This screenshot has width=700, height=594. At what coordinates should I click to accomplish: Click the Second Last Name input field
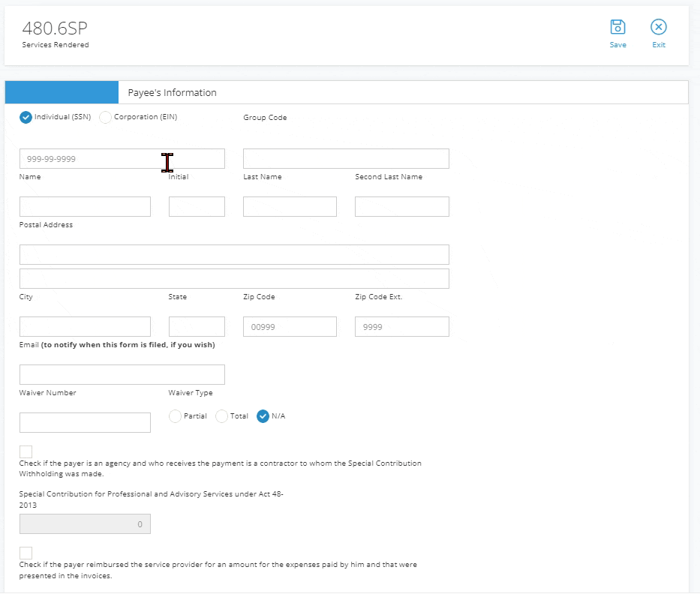[x=402, y=207]
